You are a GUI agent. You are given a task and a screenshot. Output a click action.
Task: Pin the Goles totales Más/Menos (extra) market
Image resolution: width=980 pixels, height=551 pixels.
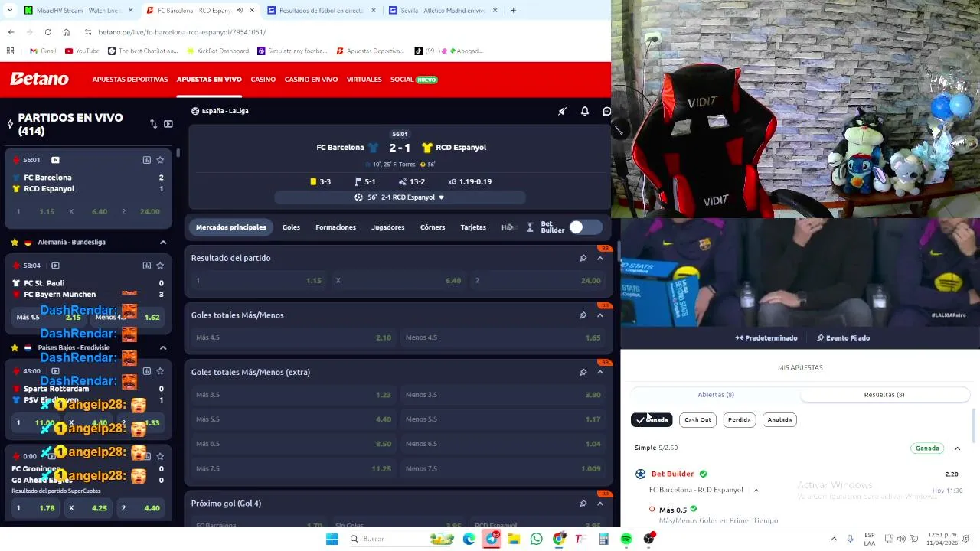pyautogui.click(x=583, y=373)
